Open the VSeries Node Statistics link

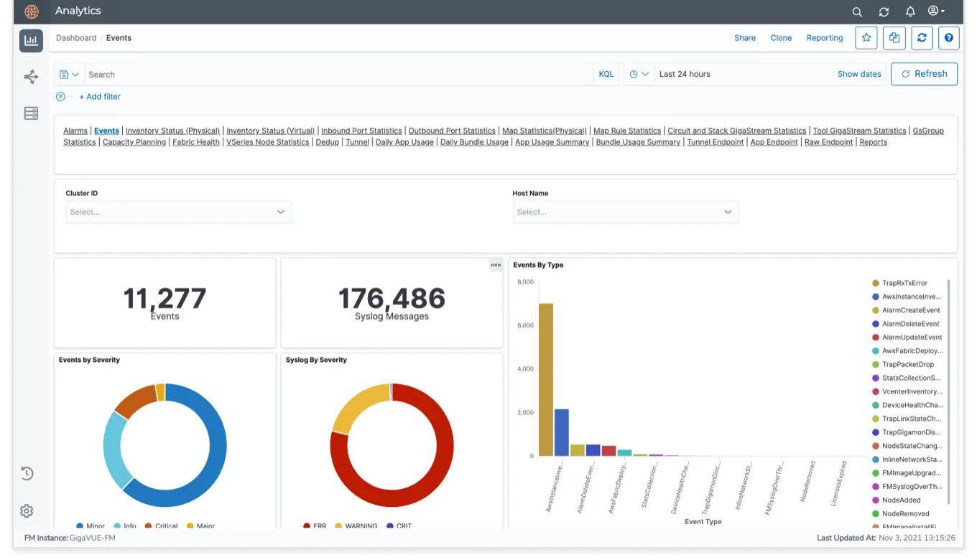click(x=267, y=142)
